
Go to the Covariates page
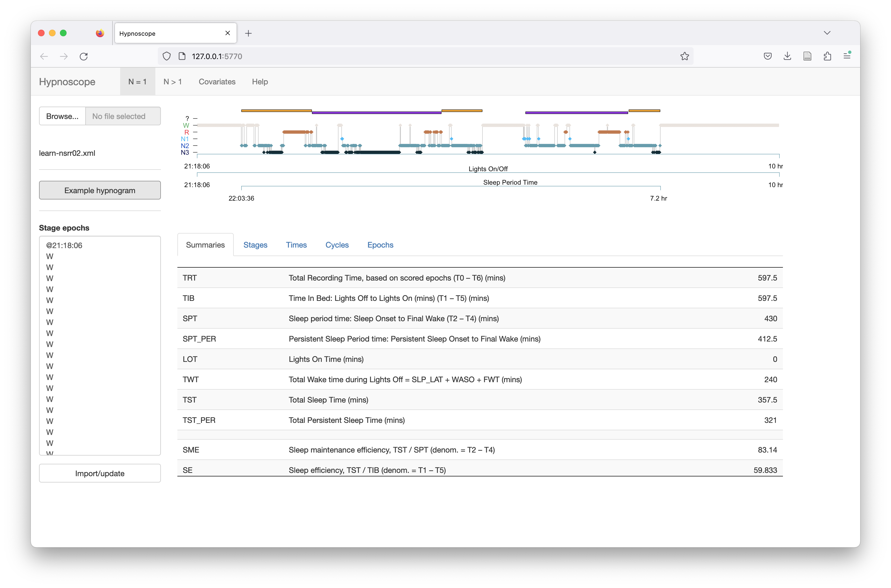217,82
